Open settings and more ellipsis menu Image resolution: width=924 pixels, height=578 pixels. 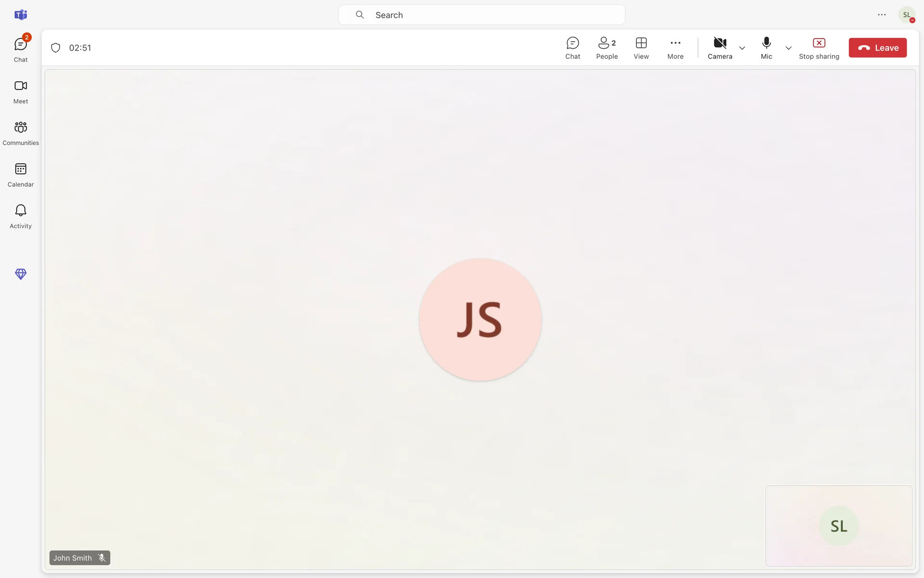coord(882,15)
